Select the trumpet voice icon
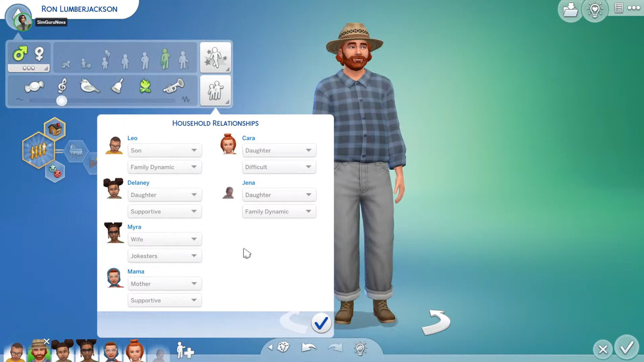This screenshot has width=644, height=362. (x=173, y=86)
